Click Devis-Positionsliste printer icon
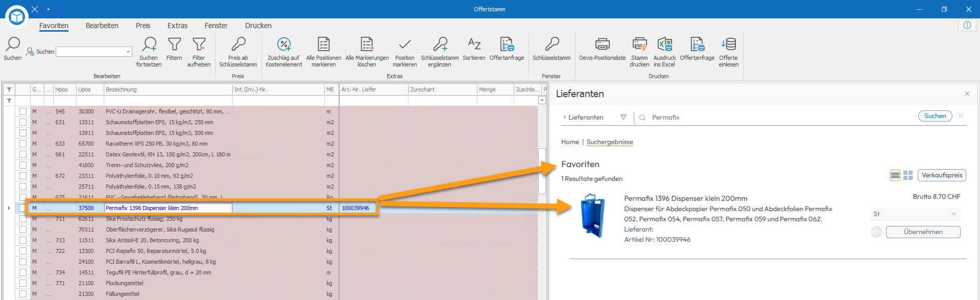The width and height of the screenshot is (980, 300). click(603, 44)
